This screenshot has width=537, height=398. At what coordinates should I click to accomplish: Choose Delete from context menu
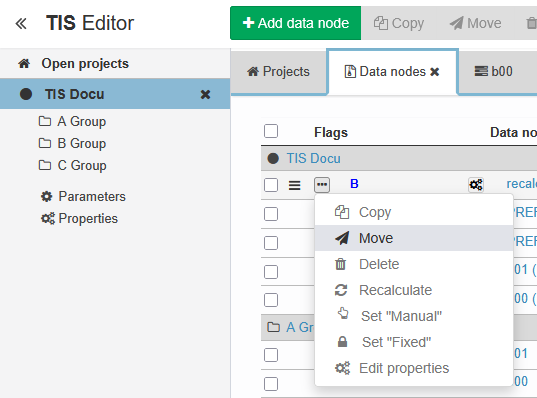[x=414, y=264]
